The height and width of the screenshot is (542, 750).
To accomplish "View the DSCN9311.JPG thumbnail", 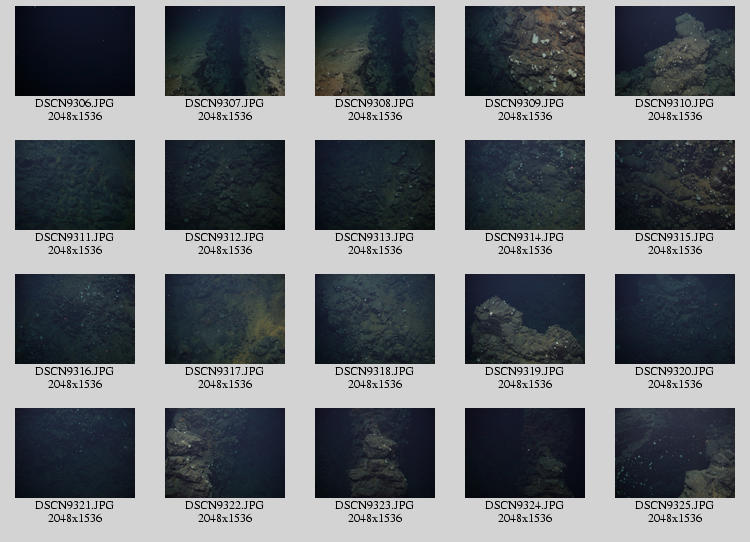I will (75, 185).
